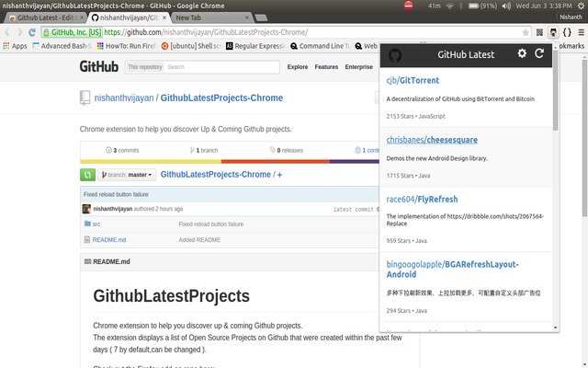Click the GitHub octocat logo in popup header
The width and height of the screenshot is (588, 368).
click(x=395, y=55)
